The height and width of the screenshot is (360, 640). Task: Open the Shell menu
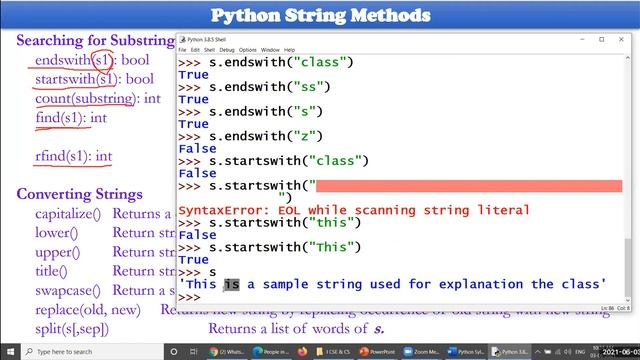pyautogui.click(x=209, y=50)
